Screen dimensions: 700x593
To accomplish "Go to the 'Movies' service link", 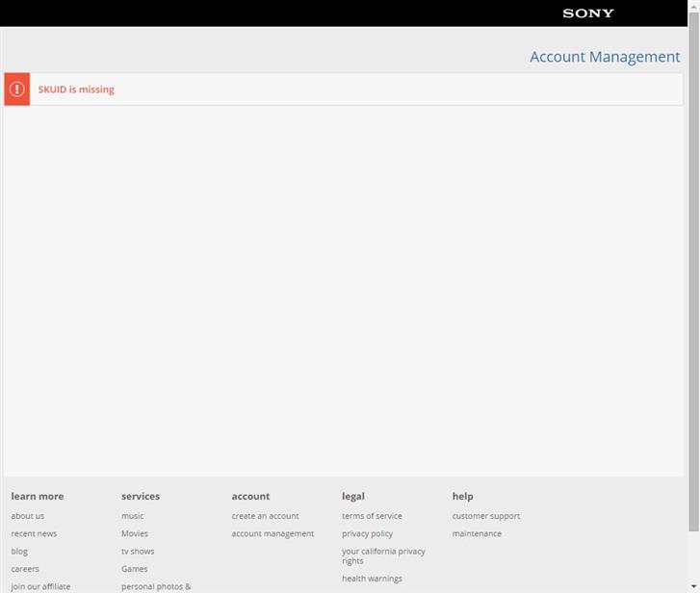I will 135,533.
